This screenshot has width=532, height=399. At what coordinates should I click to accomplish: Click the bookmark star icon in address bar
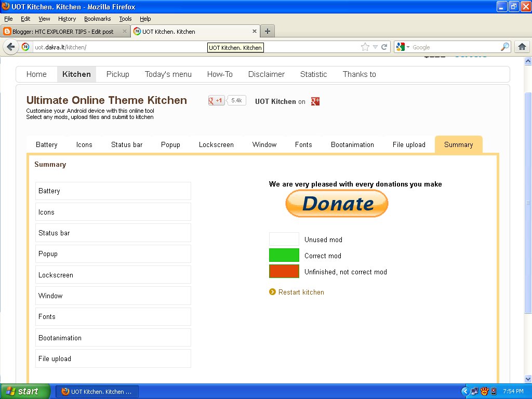(x=365, y=47)
